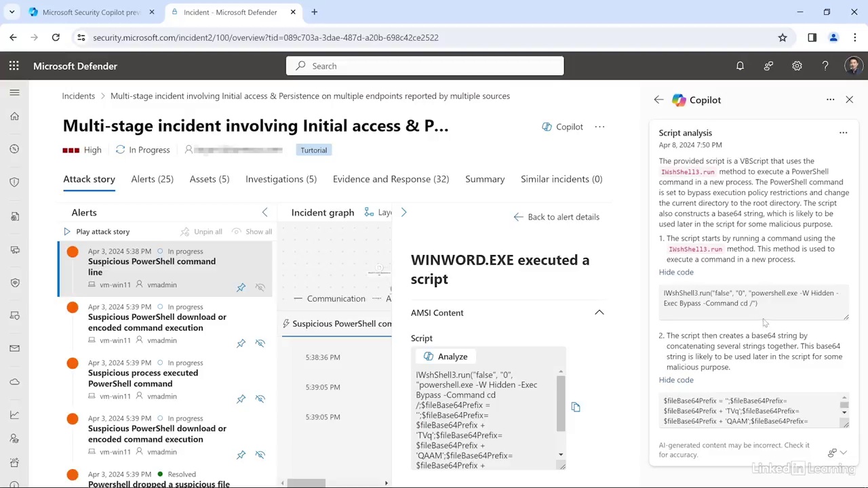Expand the left navigation hamburger menu
The height and width of the screenshot is (488, 868).
pos(14,92)
